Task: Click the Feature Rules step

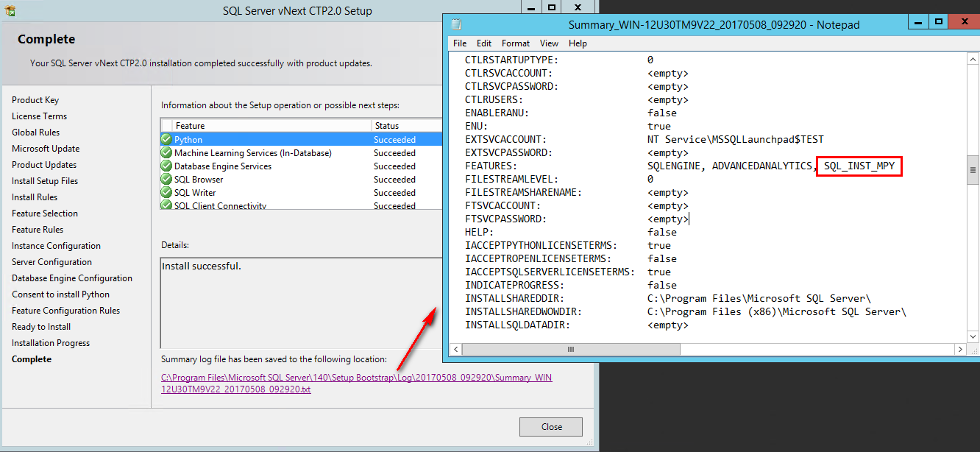Action: coord(37,230)
